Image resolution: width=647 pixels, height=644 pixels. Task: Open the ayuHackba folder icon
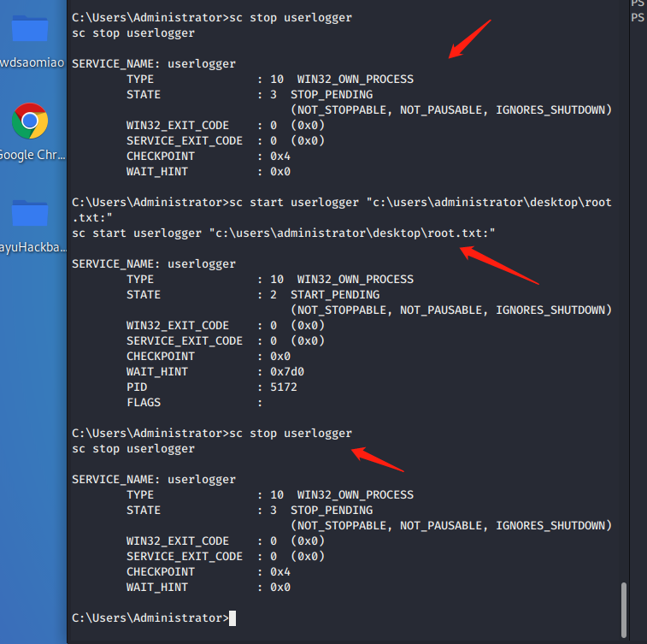pos(30,213)
